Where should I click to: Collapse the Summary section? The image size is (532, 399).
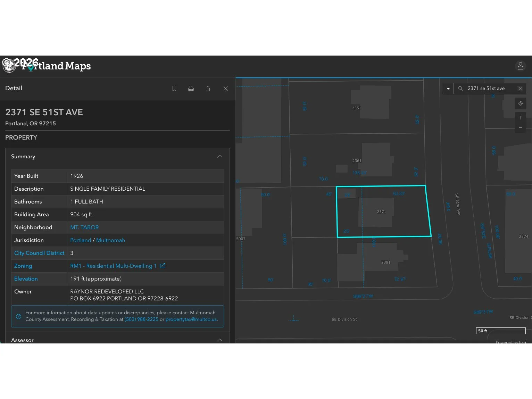pyautogui.click(x=220, y=156)
